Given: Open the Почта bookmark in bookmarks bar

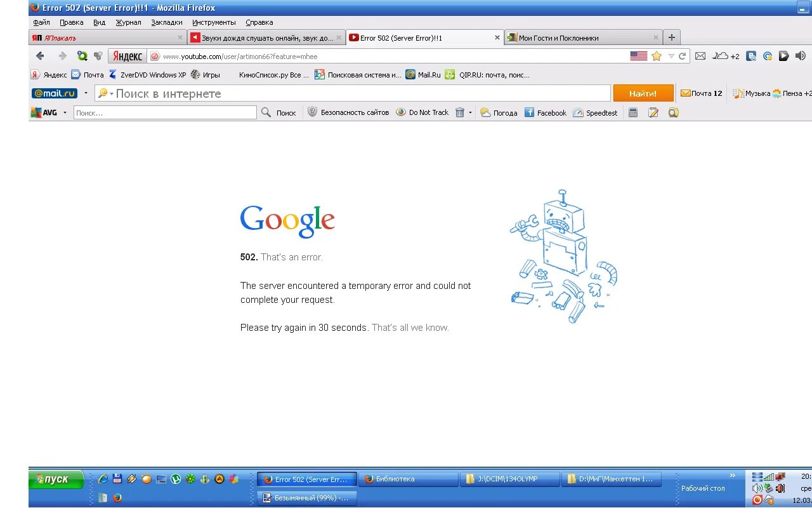Looking at the screenshot, I should point(88,74).
